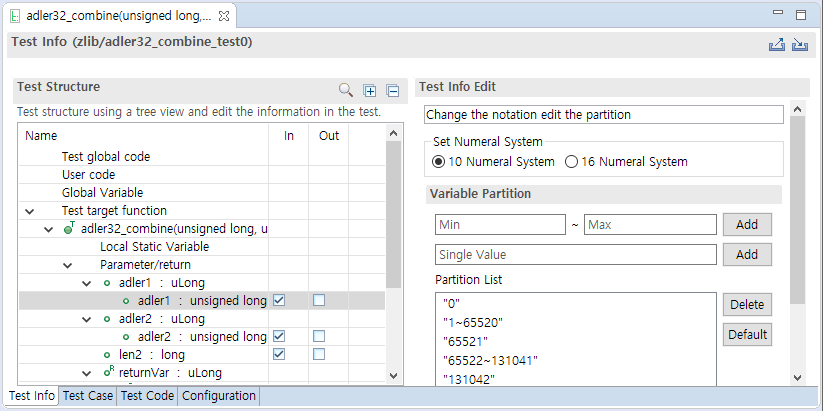Toggle In checkbox for adler2 unsigned long
The image size is (823, 411).
pyautogui.click(x=279, y=336)
